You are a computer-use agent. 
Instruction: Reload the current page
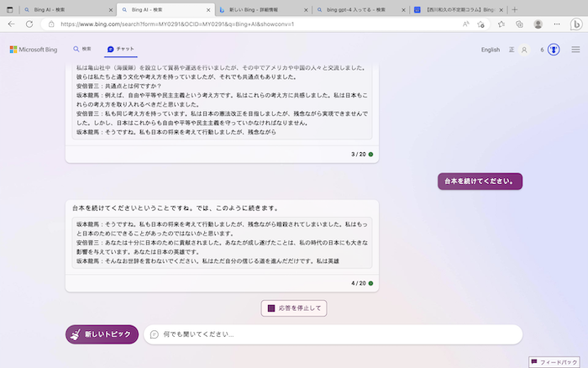tap(29, 24)
